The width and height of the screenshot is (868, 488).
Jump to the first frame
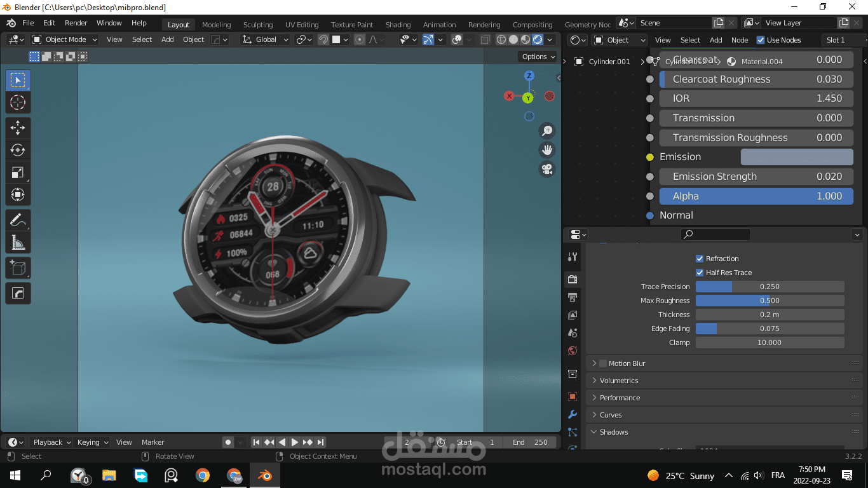(x=256, y=442)
